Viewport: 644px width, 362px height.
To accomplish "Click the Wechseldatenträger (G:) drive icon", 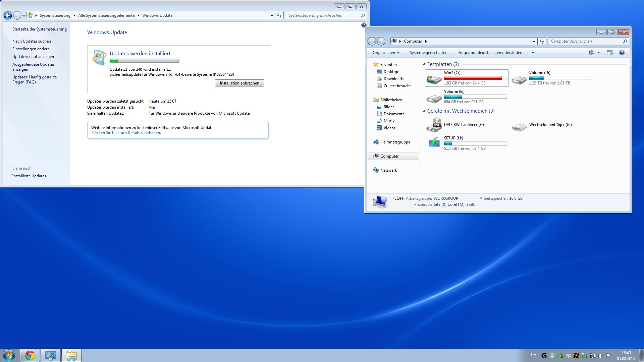I will coord(519,127).
